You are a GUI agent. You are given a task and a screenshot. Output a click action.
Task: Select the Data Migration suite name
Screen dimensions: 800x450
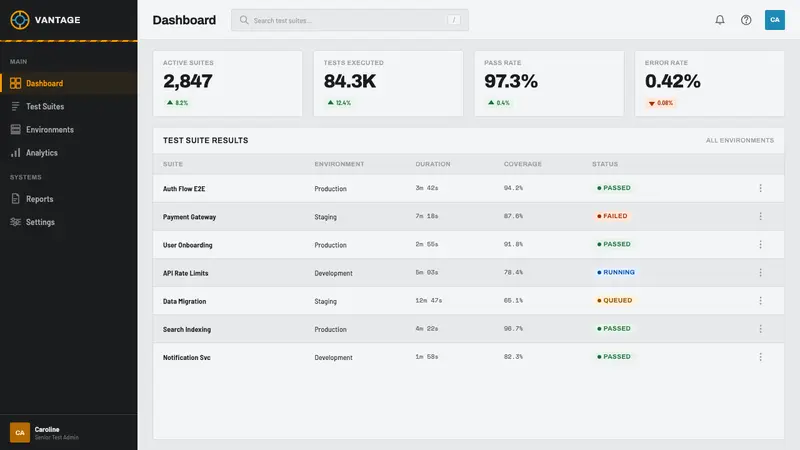click(184, 301)
